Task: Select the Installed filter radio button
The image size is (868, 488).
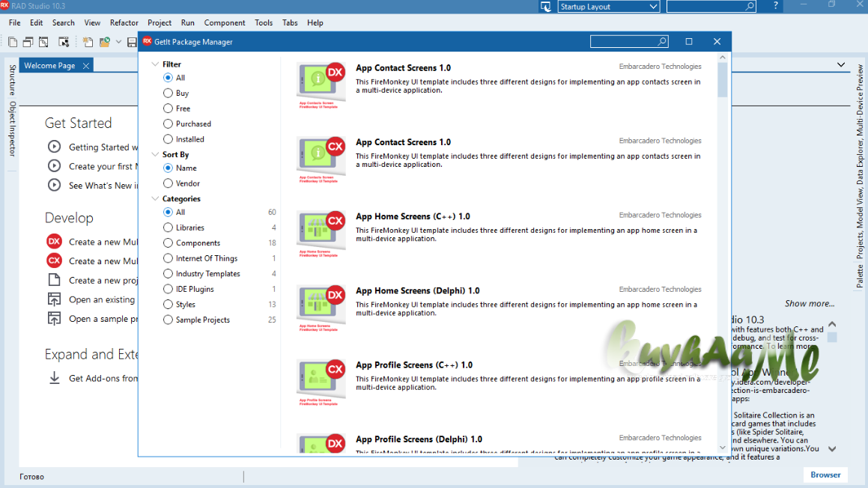Action: (x=168, y=139)
